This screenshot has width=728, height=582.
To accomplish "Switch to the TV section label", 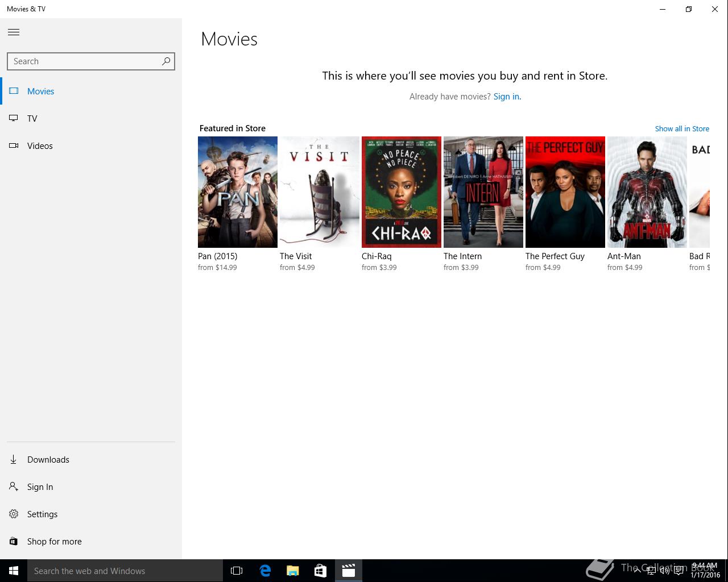I will (32, 118).
